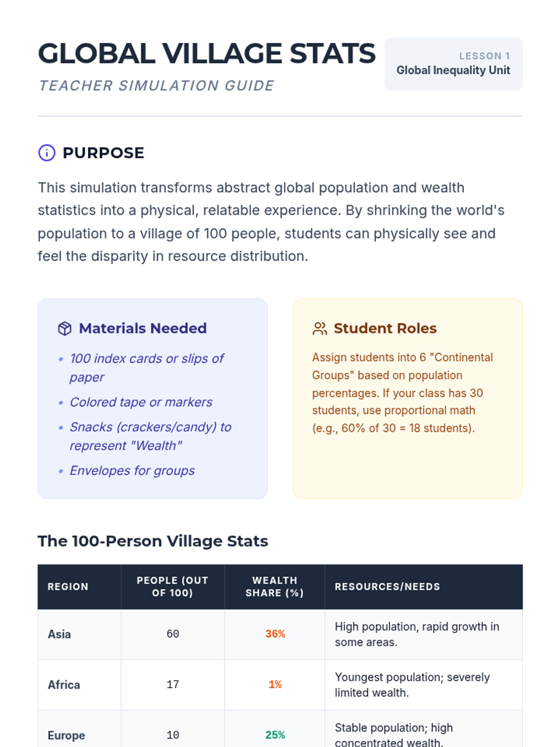Screen dimensions: 560x747
Task: Click the 100 index cards list item
Action: [147, 367]
